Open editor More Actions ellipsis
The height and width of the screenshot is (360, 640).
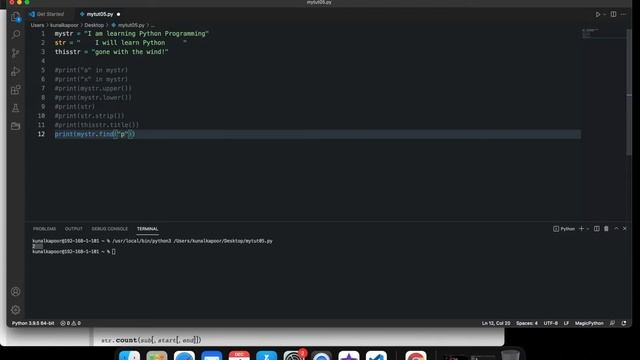[624, 14]
